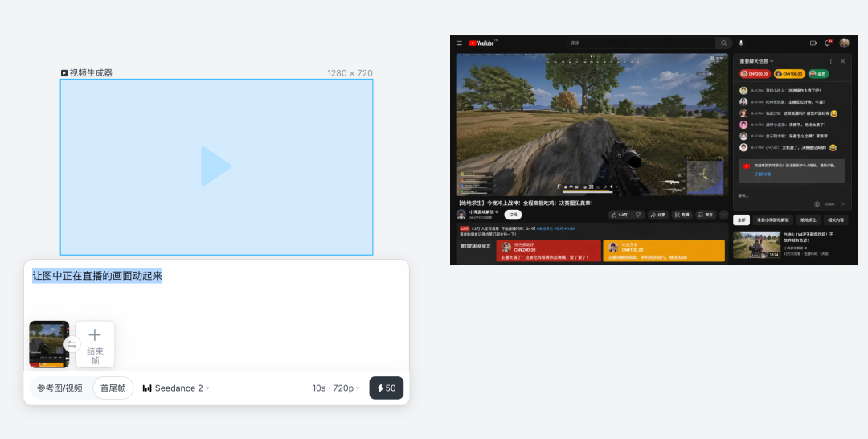Click the red CN¥200.00 super chat chip
868x439 pixels.
tap(755, 74)
